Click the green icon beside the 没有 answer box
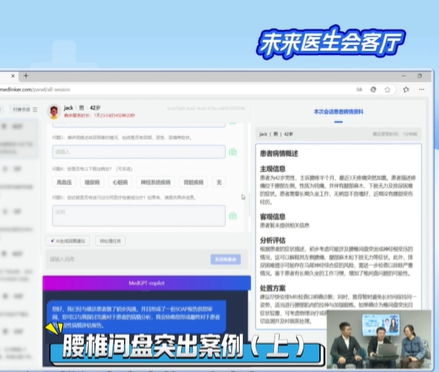This screenshot has height=372, width=439. (233, 216)
